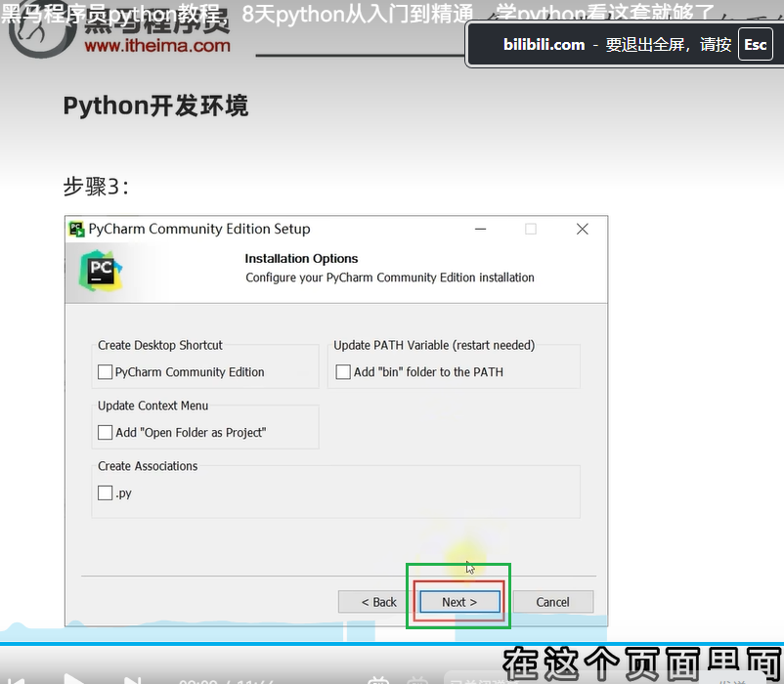Go to the previous step with < Back
The width and height of the screenshot is (784, 684).
coord(378,602)
